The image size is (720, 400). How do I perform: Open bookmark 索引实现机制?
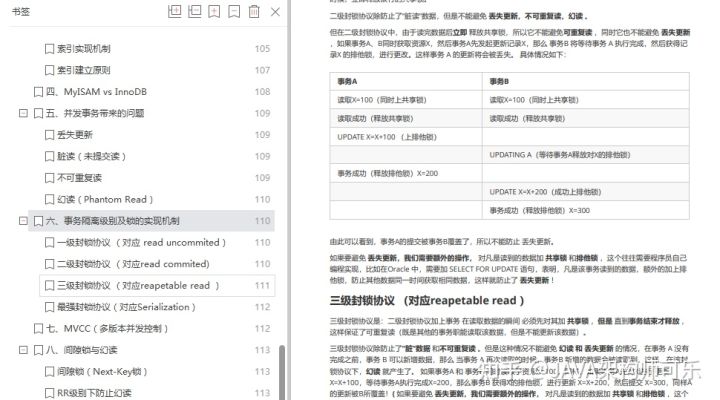84,49
